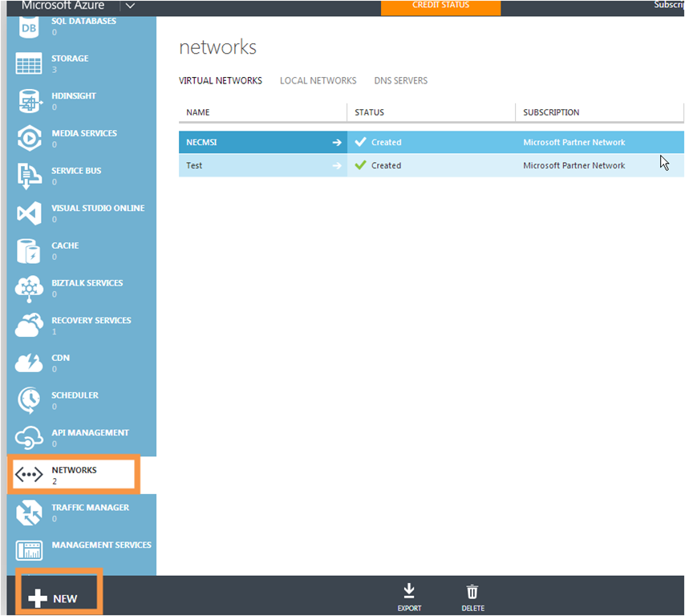Click the Visual Studio Online icon
The image size is (685, 616).
click(x=29, y=213)
